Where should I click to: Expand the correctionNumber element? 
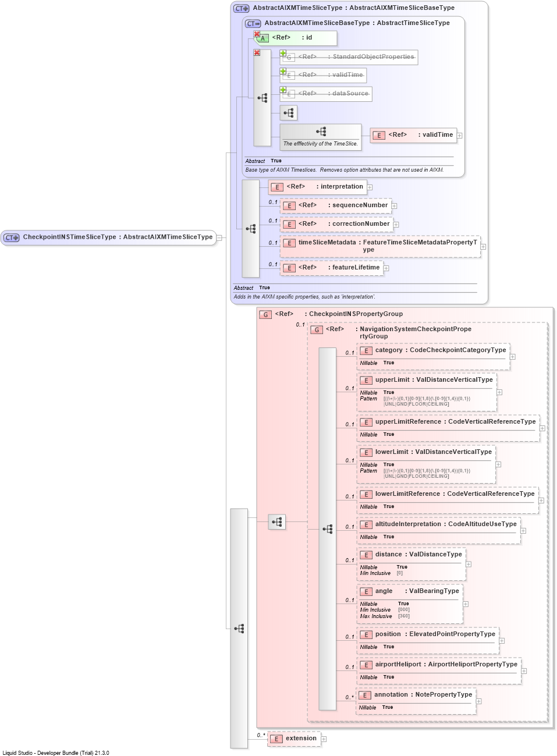(x=396, y=225)
